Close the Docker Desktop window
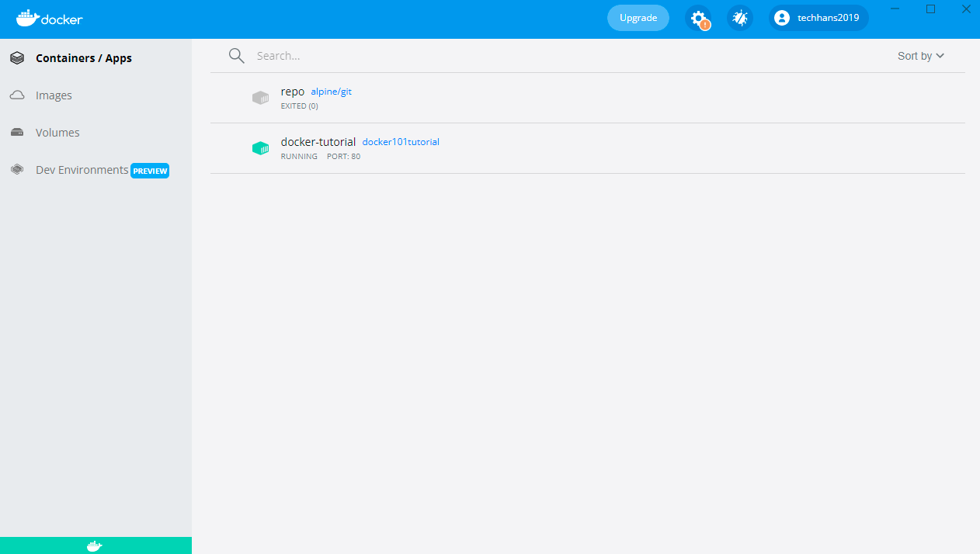Image resolution: width=980 pixels, height=554 pixels. coord(965,9)
